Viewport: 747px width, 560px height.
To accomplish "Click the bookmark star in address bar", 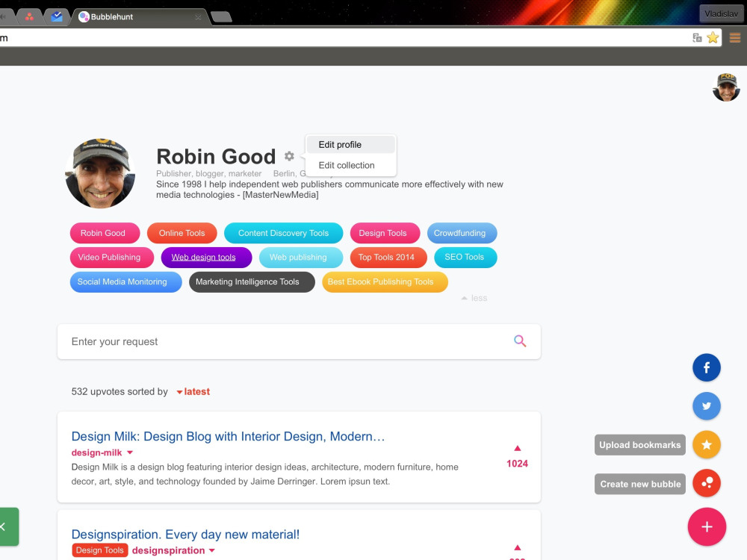I will coord(713,37).
